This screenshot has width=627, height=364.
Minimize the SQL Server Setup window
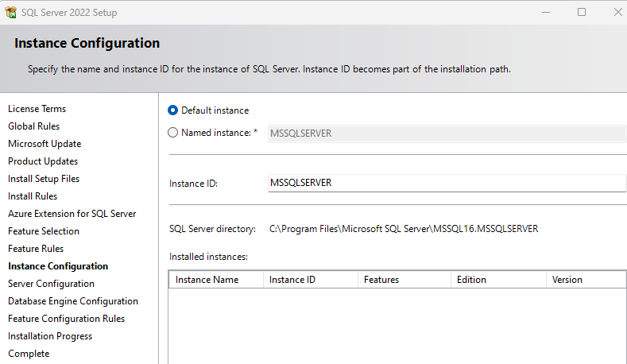(x=546, y=13)
